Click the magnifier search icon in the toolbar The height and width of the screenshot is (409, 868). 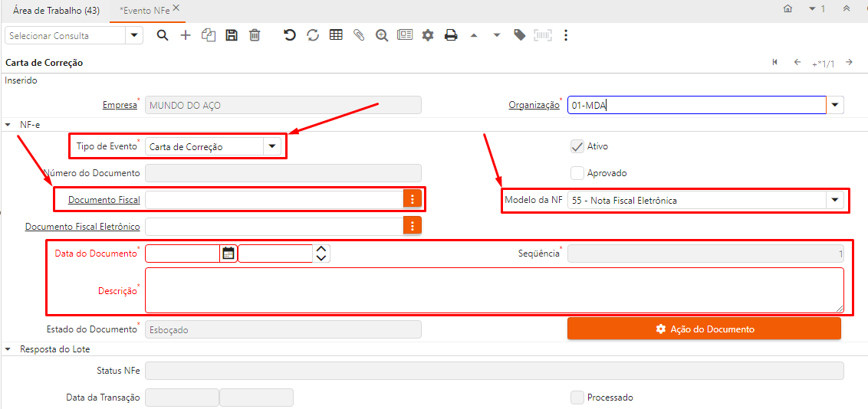163,35
